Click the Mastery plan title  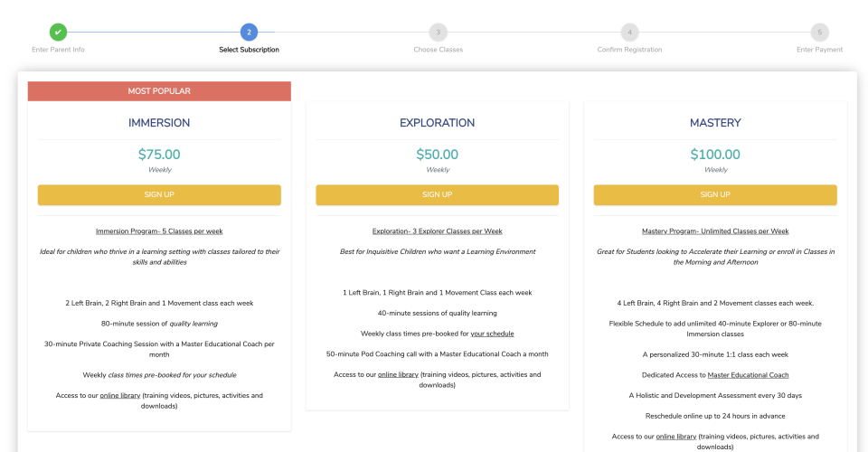(x=715, y=123)
